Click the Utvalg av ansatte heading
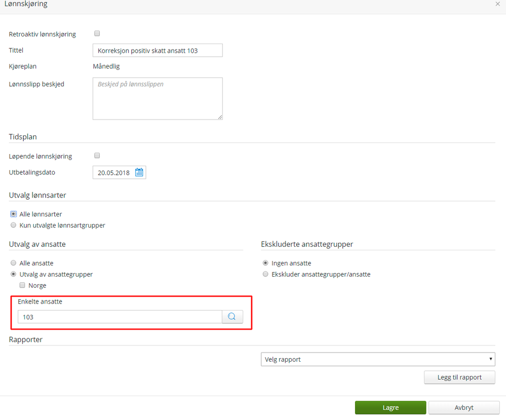 [37, 244]
